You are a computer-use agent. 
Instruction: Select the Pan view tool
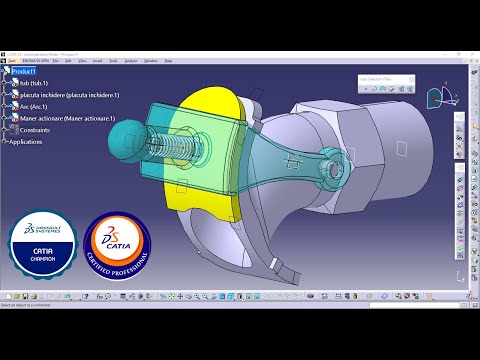180,296
